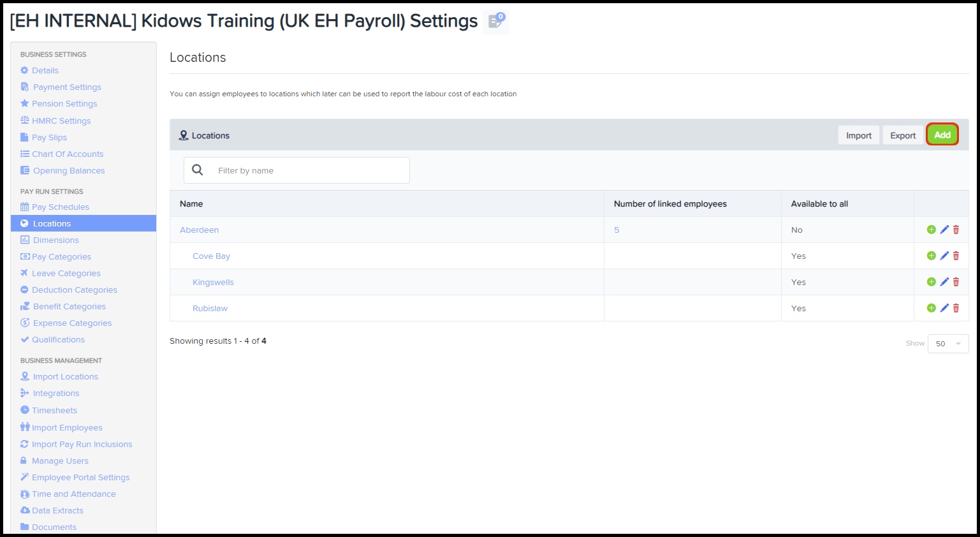Open Employee Portal Settings menu item
Screen dimensions: 980x537
tap(80, 477)
